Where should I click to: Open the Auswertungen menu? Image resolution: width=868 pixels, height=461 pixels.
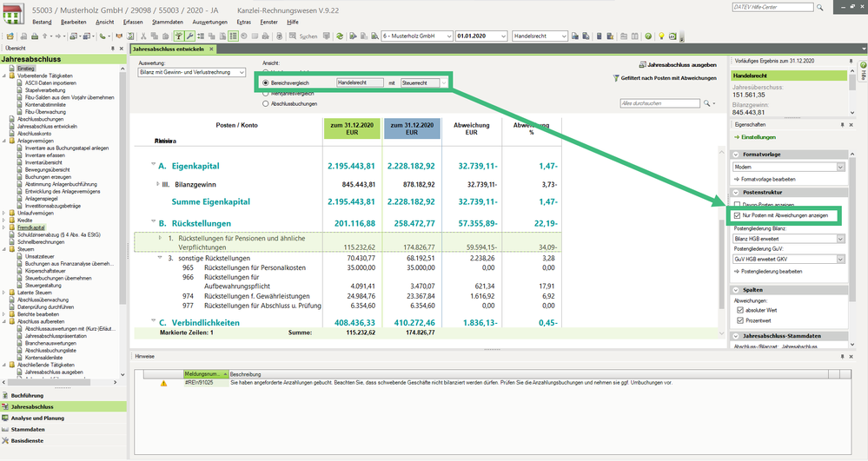(x=209, y=21)
